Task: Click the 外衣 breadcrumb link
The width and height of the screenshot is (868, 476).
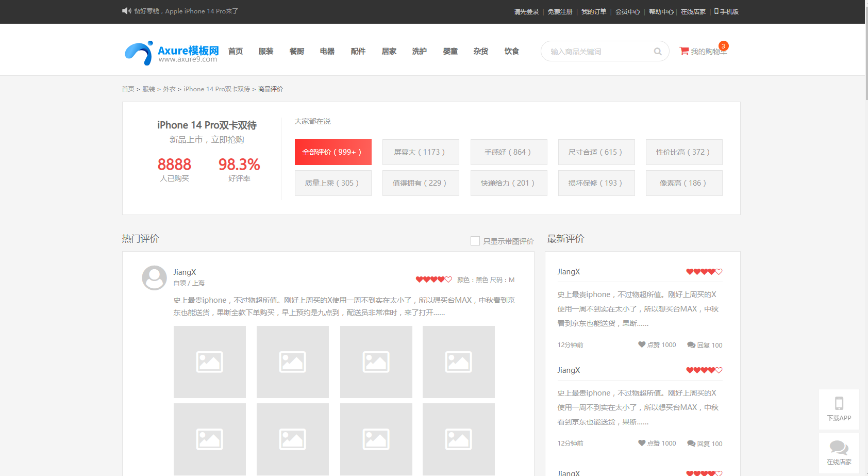Action: 169,89
